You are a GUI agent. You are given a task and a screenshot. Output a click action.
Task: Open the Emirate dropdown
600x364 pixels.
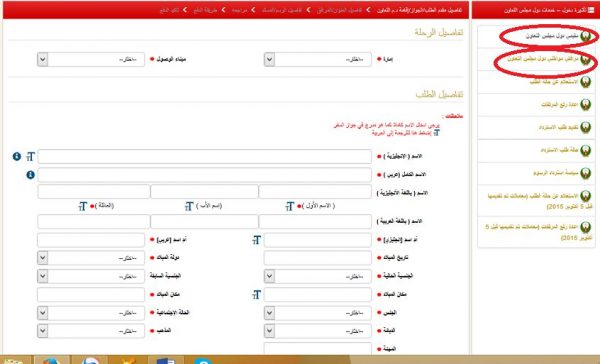click(x=318, y=59)
